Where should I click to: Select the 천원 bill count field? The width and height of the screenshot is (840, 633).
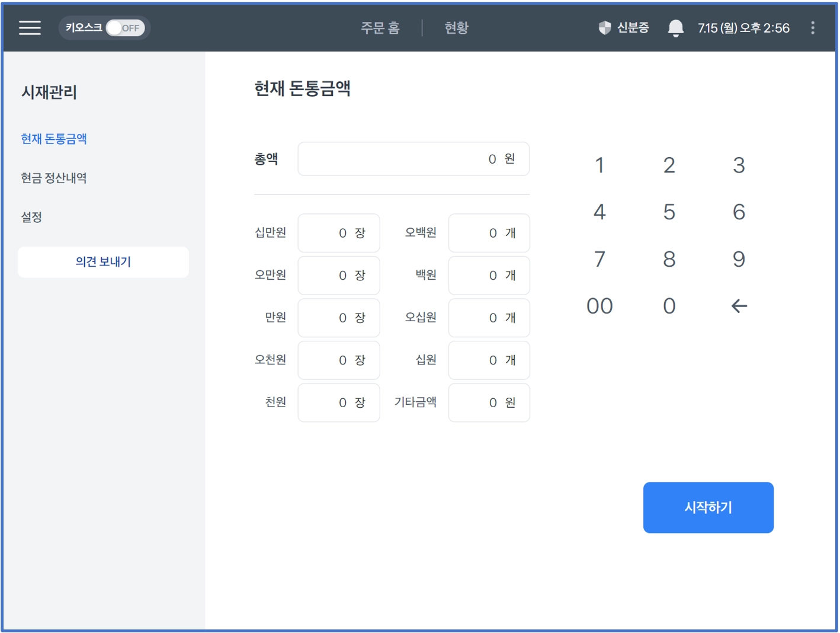click(339, 403)
